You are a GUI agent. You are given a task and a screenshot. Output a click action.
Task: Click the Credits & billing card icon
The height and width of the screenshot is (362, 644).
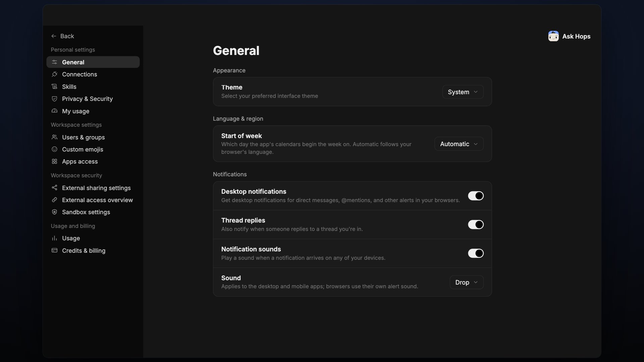pyautogui.click(x=54, y=250)
